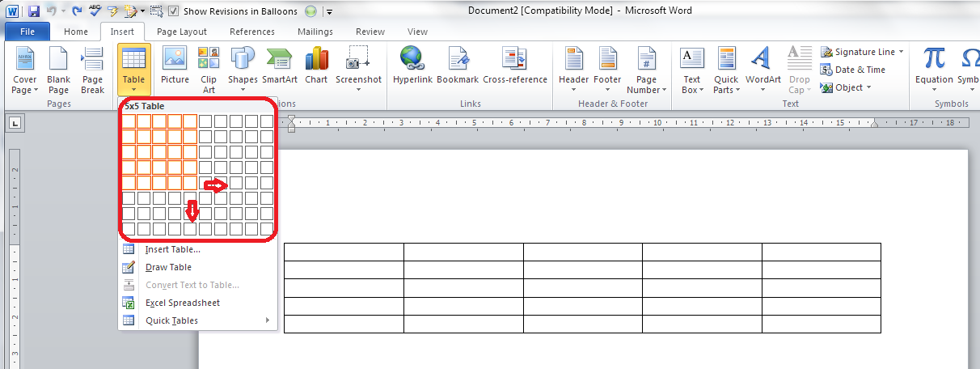Insert a Page Break
980x369 pixels.
[92, 59]
